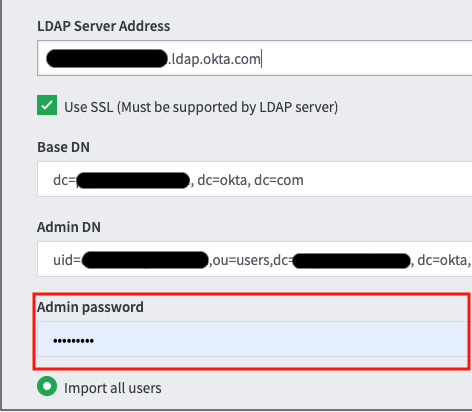The image size is (472, 412).
Task: Select the Import all users radio button
Action: (x=47, y=386)
